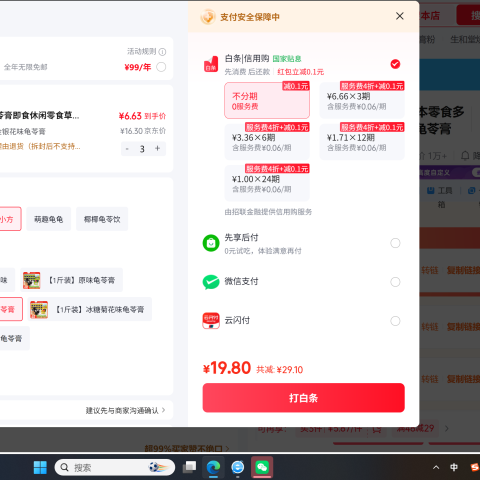Click the 云闪付 logo icon
The image size is (480, 480).
(211, 321)
